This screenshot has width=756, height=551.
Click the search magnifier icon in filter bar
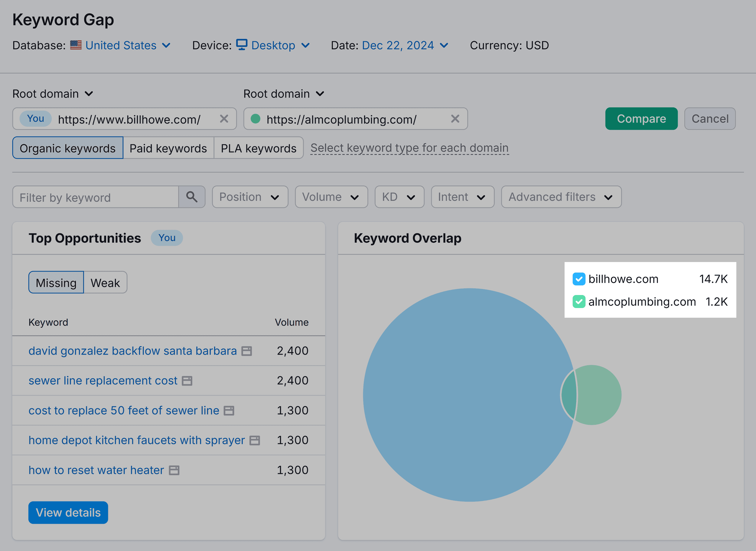(x=192, y=197)
